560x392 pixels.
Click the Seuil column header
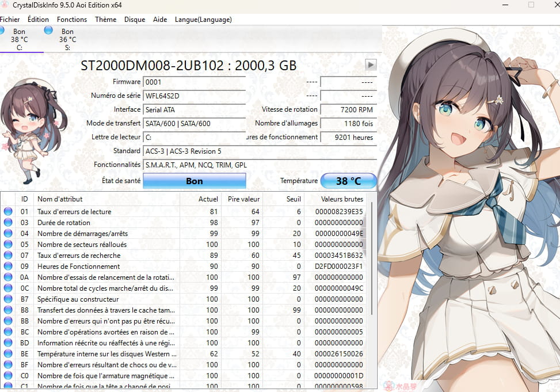(284, 199)
